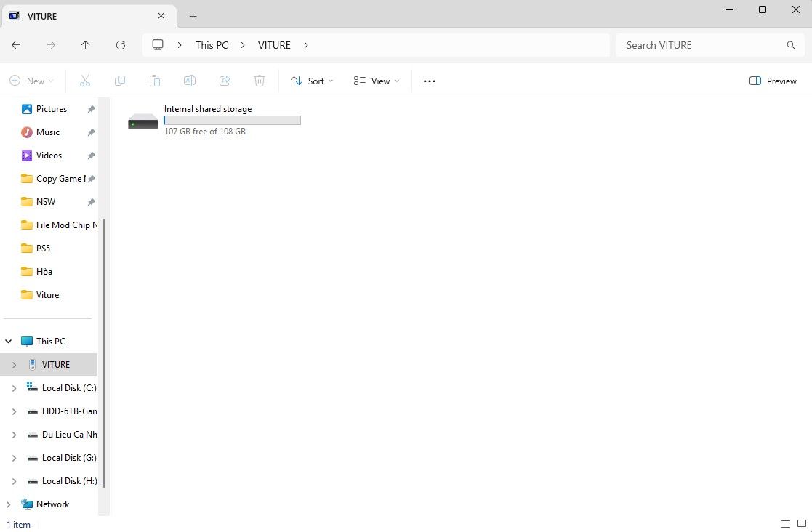812x532 pixels.
Task: Open the Sort dropdown
Action: [x=312, y=81]
